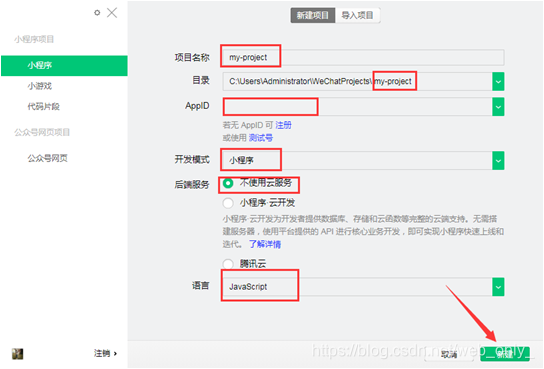The image size is (544, 369).
Task: Select 小程序 in the sidebar
Action: point(64,66)
